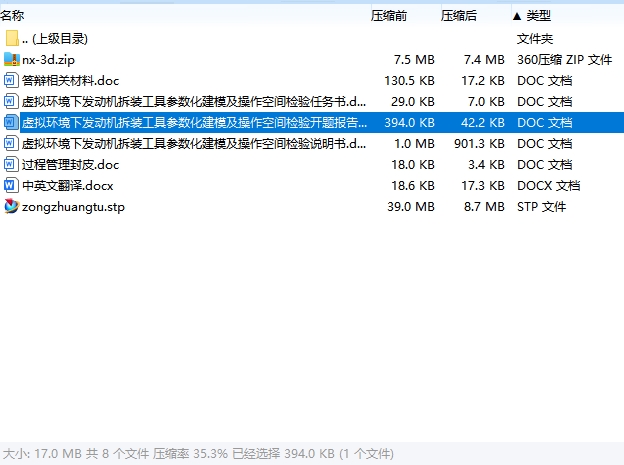
Task: Click the 18.0 KB size value
Action: point(413,164)
